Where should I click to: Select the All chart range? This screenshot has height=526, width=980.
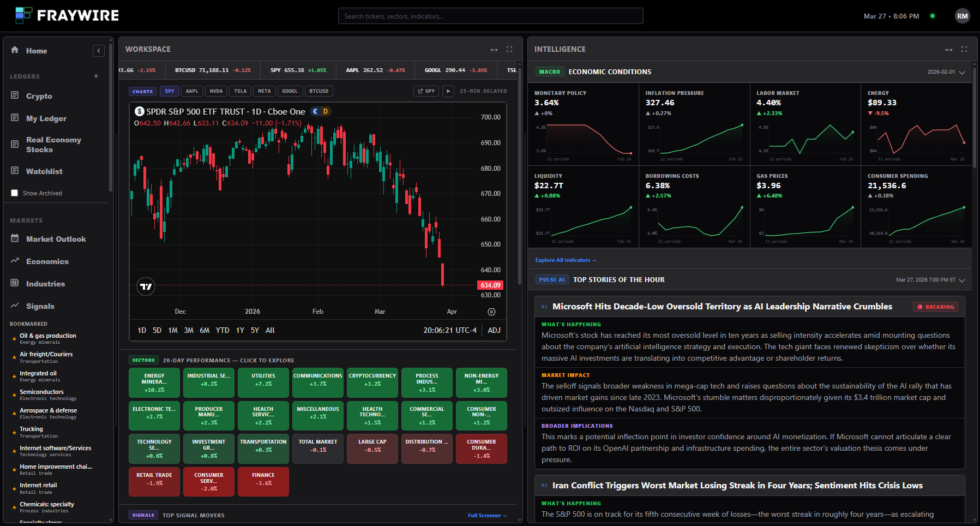tap(270, 330)
